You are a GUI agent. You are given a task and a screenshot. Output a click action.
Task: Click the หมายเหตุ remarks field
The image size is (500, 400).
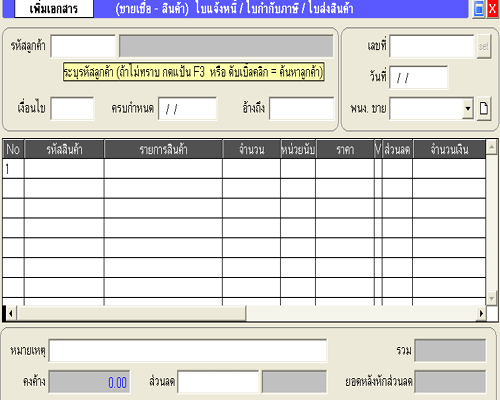click(x=188, y=350)
